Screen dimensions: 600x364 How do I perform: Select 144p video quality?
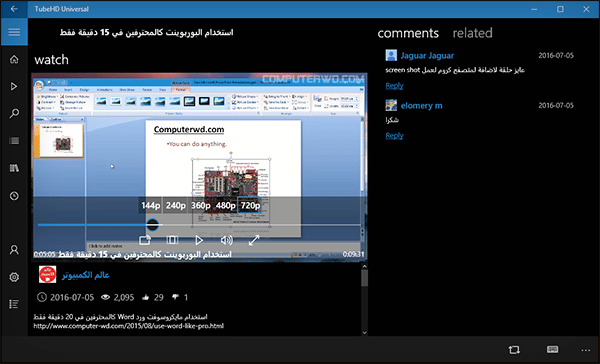(150, 206)
